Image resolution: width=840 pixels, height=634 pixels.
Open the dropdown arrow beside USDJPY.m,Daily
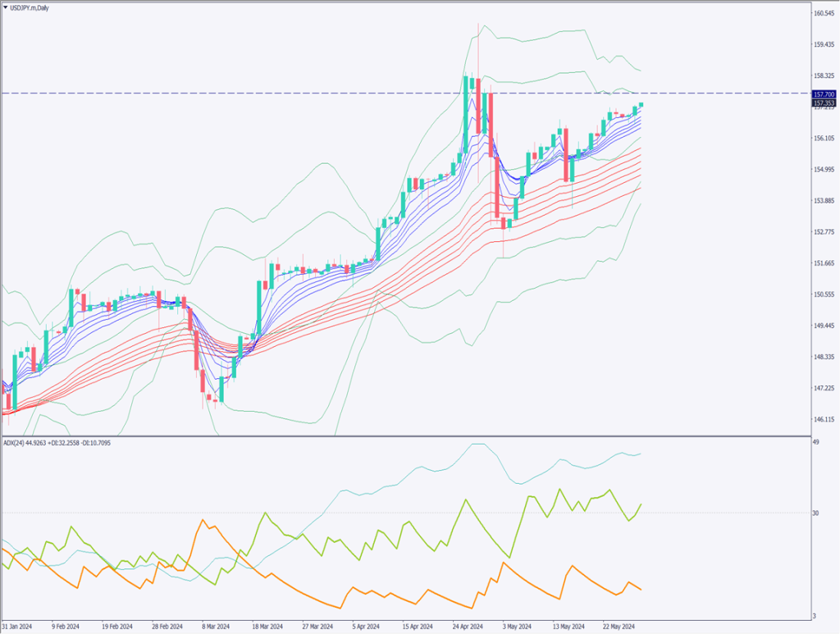pyautogui.click(x=7, y=7)
